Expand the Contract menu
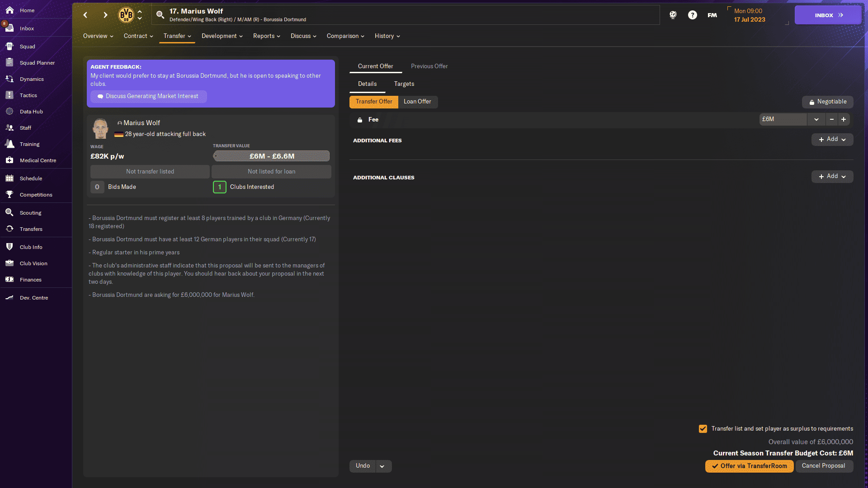Screen dimensions: 868x488 point(138,36)
